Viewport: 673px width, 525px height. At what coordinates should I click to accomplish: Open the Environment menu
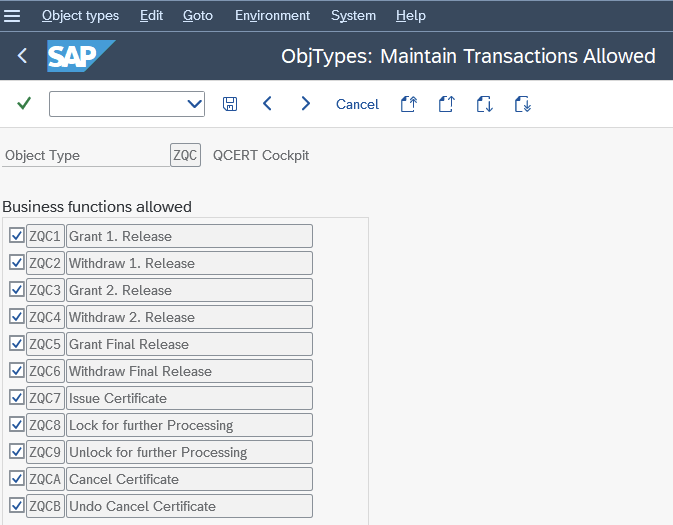click(272, 16)
